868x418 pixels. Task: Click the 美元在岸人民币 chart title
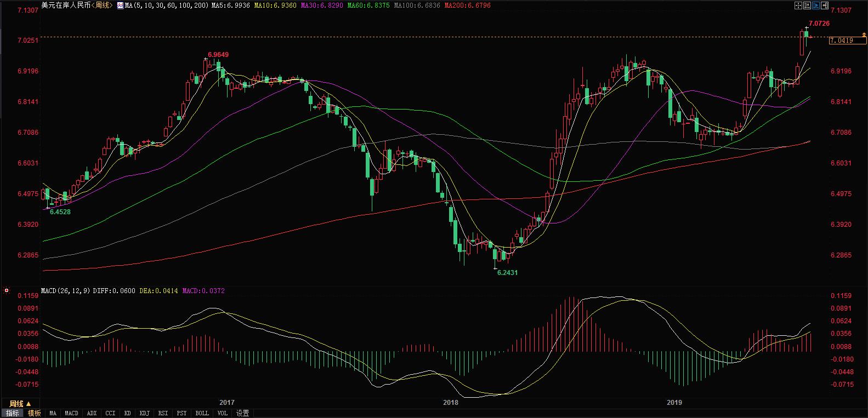click(66, 5)
